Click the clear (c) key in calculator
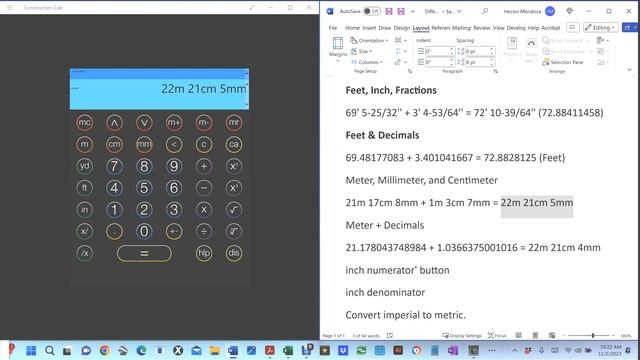640x360 pixels. coord(204,144)
